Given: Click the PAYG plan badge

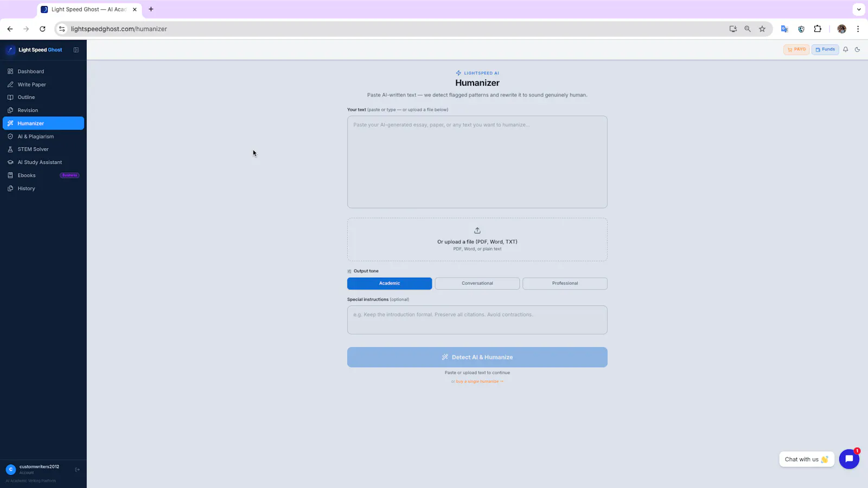Looking at the screenshot, I should (796, 49).
